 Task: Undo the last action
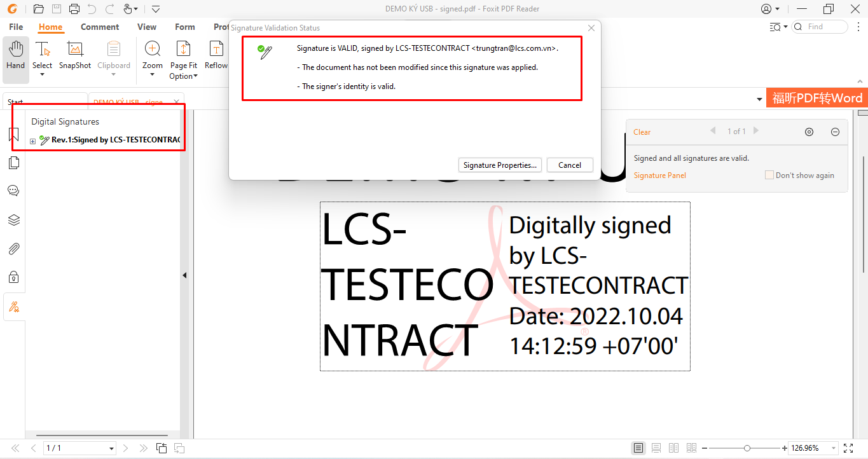(x=92, y=9)
